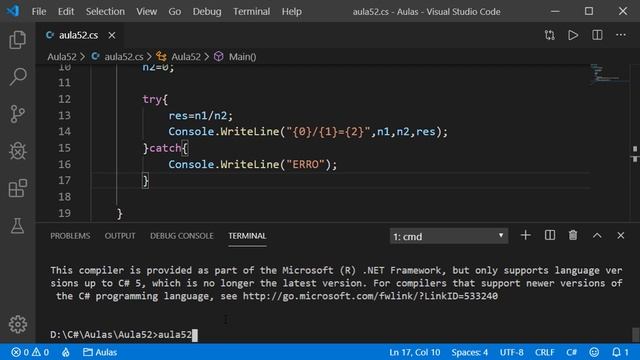
Task: Switch to the OUTPUT tab
Action: coord(120,236)
